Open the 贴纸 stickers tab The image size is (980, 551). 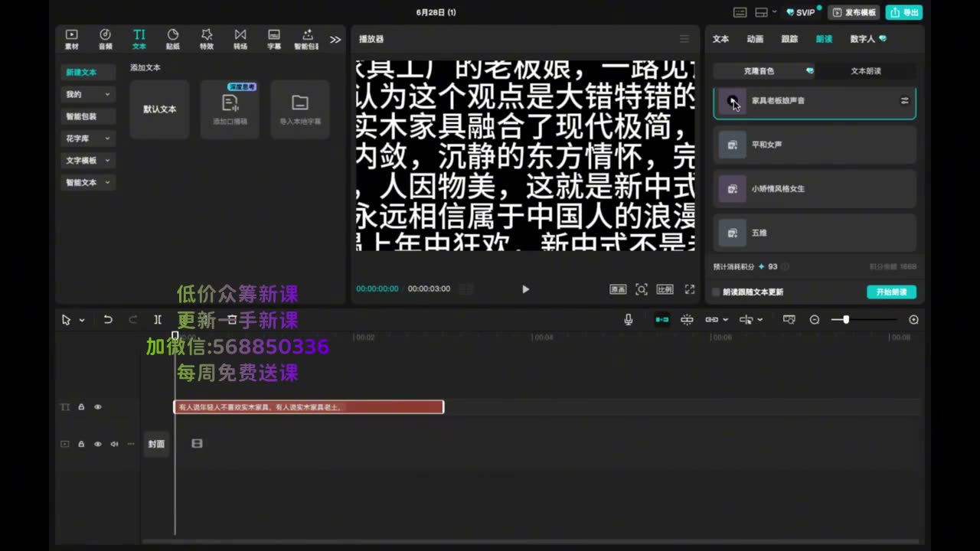tap(173, 39)
